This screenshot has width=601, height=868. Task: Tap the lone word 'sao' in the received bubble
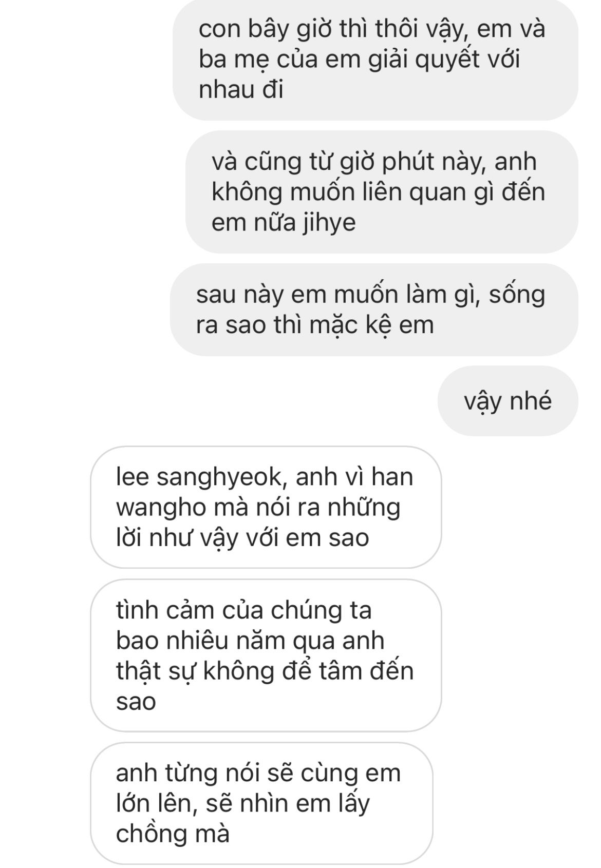(x=136, y=702)
